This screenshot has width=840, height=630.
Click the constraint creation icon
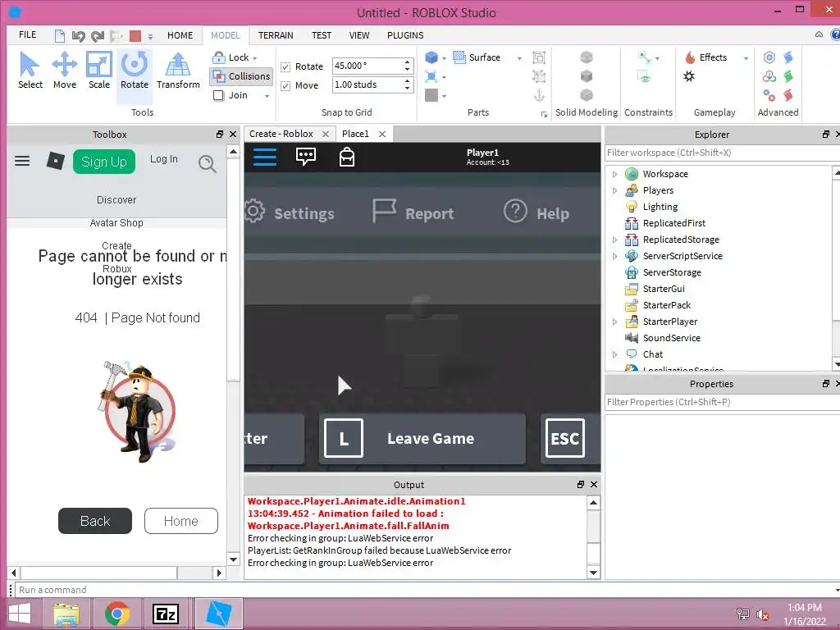coord(645,57)
